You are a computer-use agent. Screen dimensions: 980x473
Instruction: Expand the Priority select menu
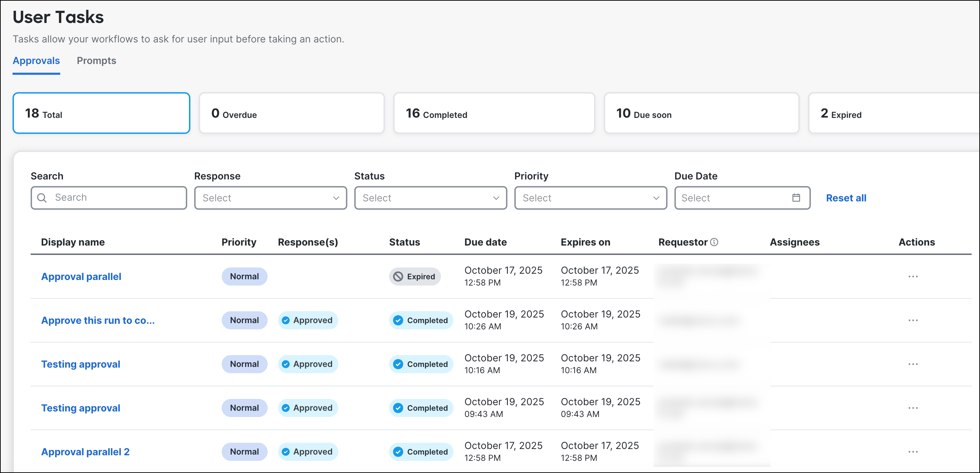pyautogui.click(x=591, y=198)
